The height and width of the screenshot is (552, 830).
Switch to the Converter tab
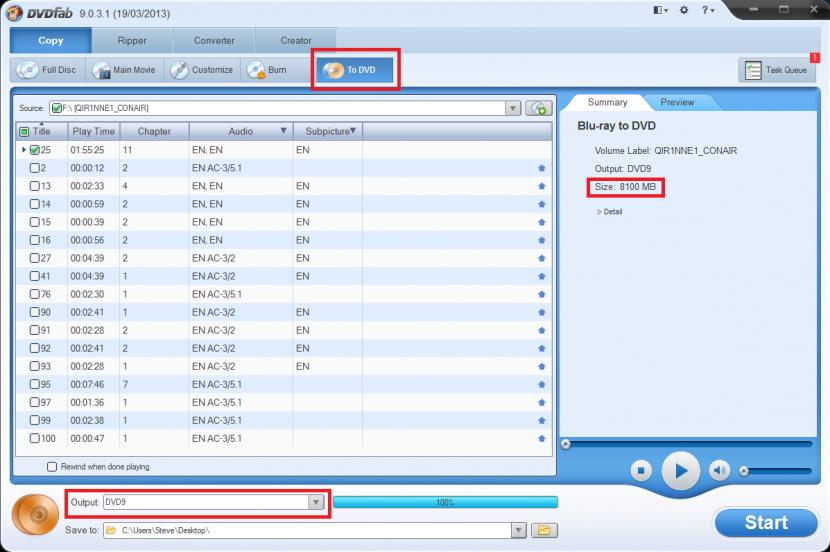coord(214,40)
